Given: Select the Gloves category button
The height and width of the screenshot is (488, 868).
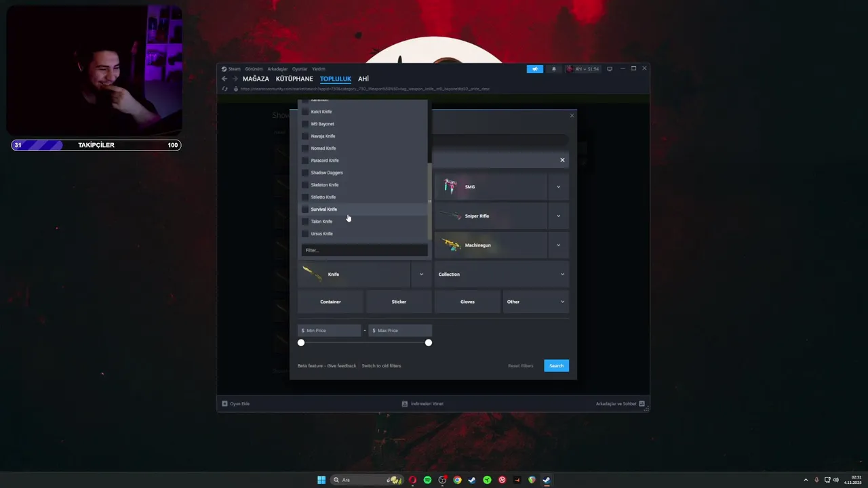Looking at the screenshot, I should [467, 302].
